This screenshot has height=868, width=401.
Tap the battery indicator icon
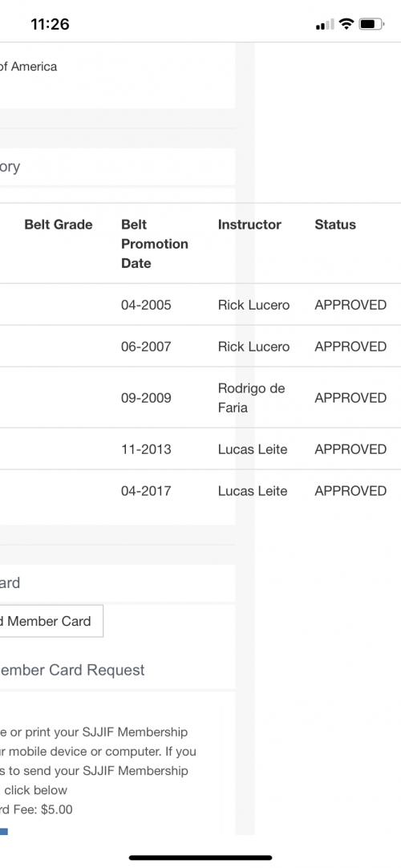point(371,24)
